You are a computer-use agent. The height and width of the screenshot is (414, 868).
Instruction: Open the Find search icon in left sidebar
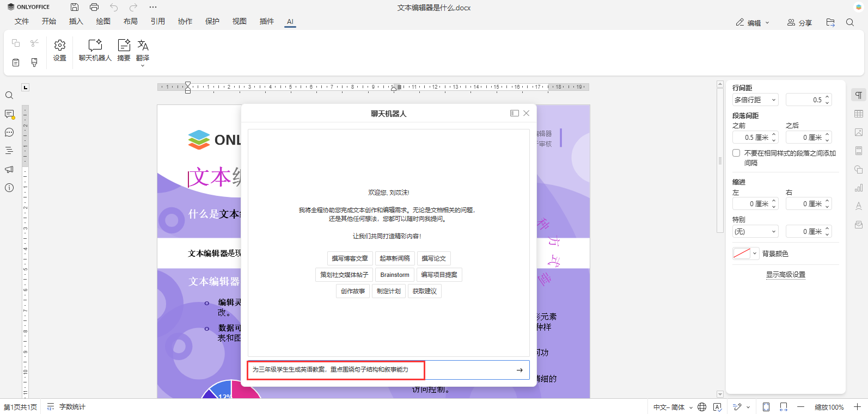[9, 95]
